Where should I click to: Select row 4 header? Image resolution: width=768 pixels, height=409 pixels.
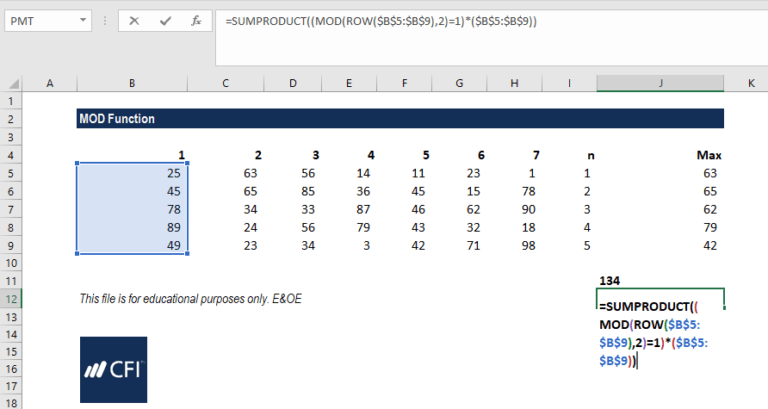(x=11, y=156)
